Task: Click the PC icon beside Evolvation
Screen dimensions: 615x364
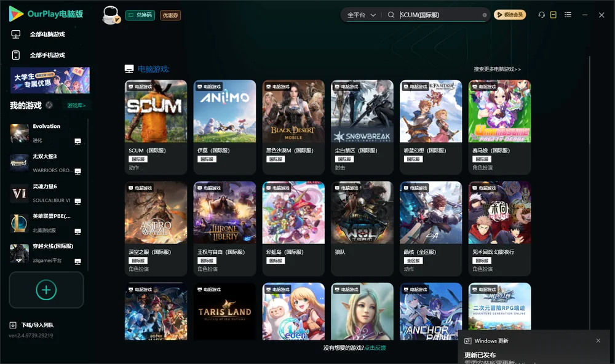Action: click(x=77, y=141)
